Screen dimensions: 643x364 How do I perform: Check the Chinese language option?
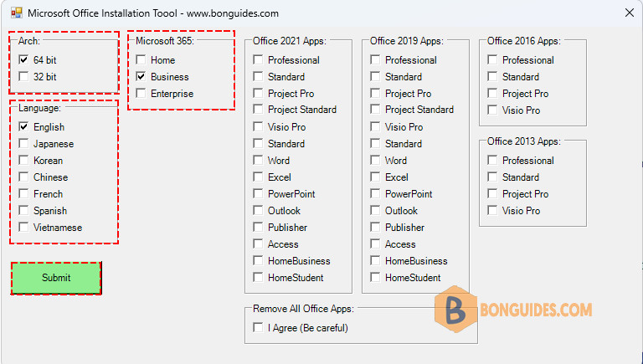click(23, 177)
